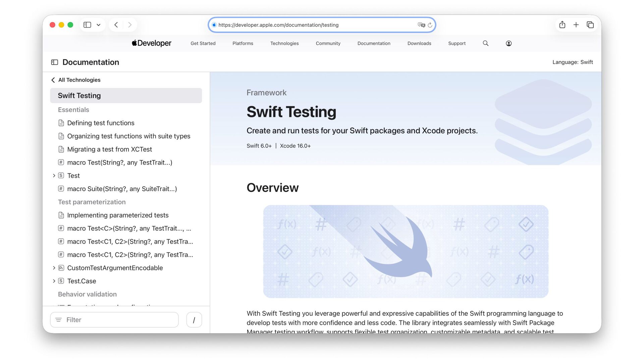Go back with the back arrow
This screenshot has height=362, width=644.
tap(116, 25)
